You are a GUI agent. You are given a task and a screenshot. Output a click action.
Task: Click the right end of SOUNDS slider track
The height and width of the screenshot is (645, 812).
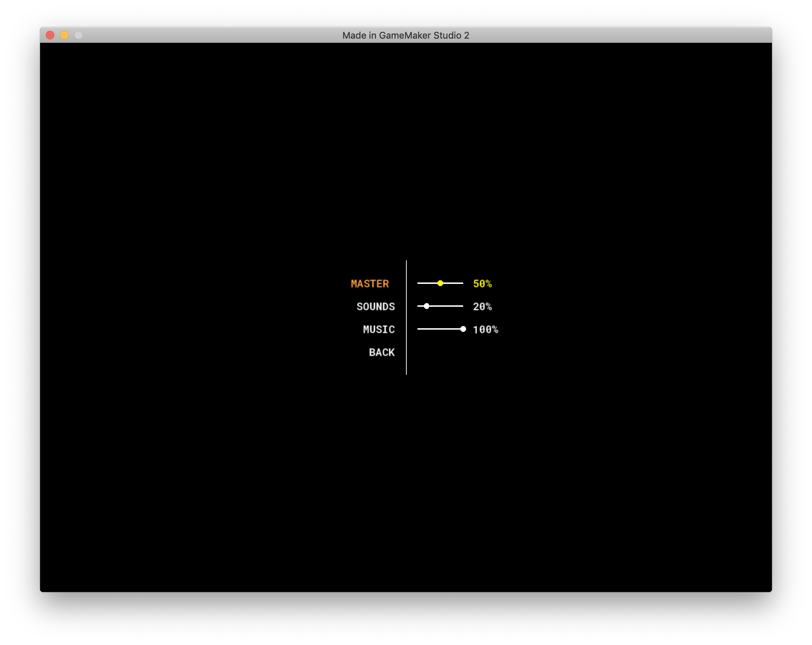(x=461, y=306)
